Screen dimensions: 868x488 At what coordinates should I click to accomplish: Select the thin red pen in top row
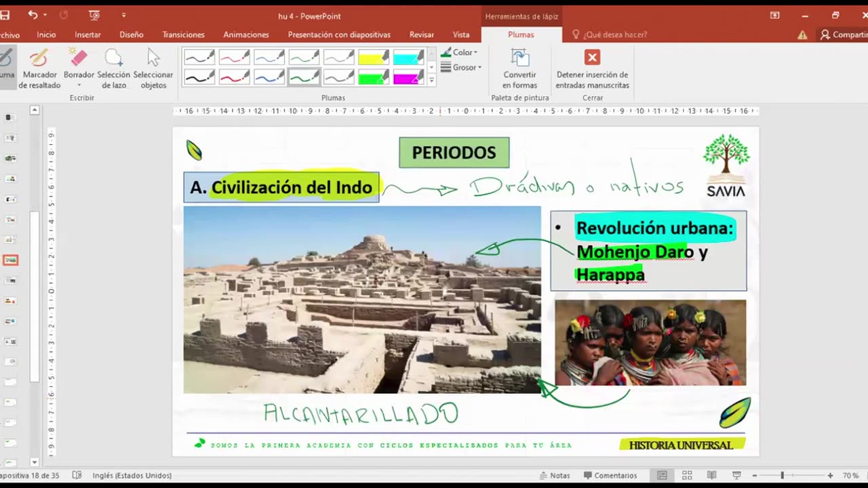234,58
